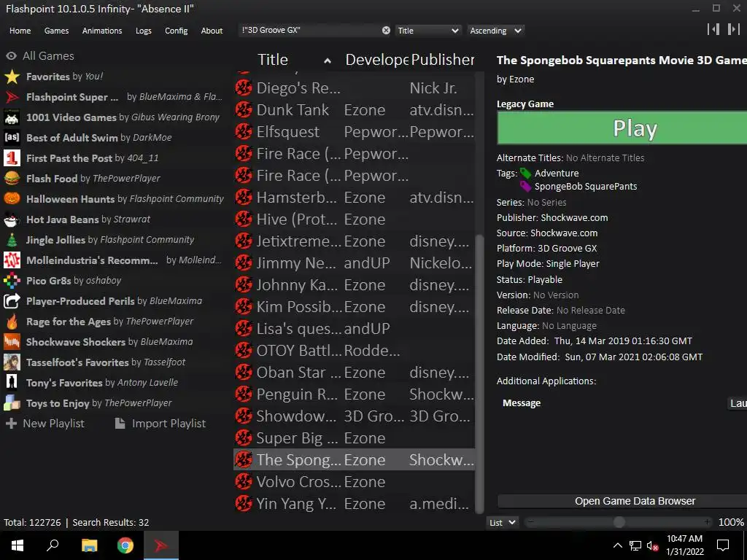The image size is (747, 560).
Task: Open the Ascending sort order dropdown
Action: pyautogui.click(x=495, y=31)
